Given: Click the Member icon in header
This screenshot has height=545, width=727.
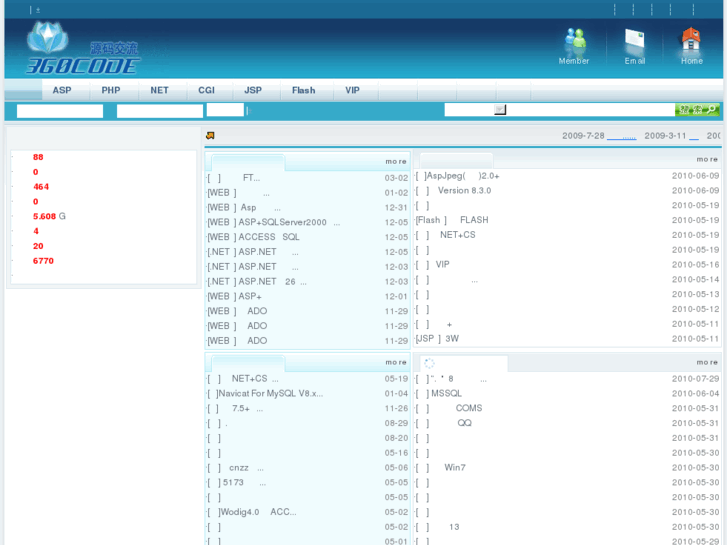Looking at the screenshot, I should point(574,42).
